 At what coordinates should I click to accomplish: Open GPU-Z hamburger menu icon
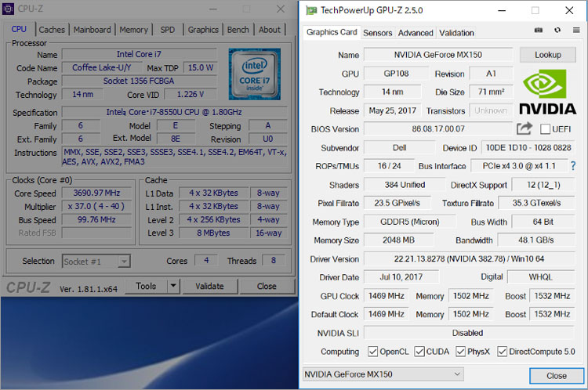[x=576, y=30]
